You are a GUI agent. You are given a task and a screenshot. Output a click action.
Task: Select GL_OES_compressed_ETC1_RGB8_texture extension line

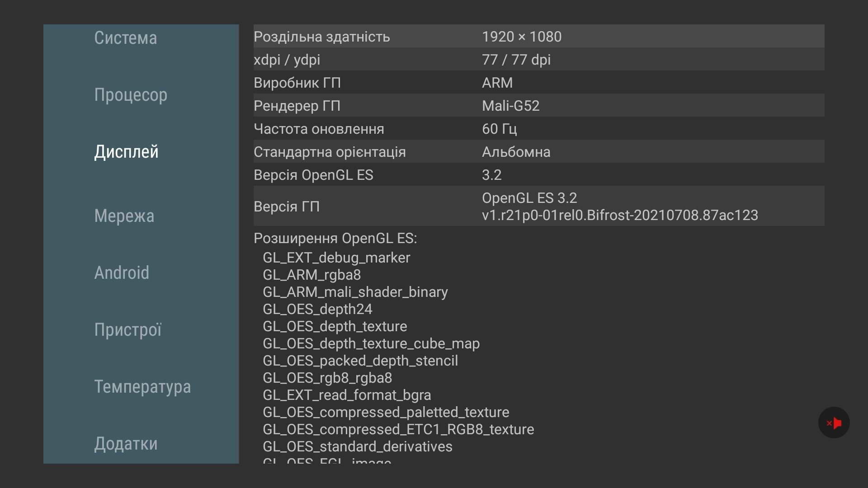tap(398, 429)
